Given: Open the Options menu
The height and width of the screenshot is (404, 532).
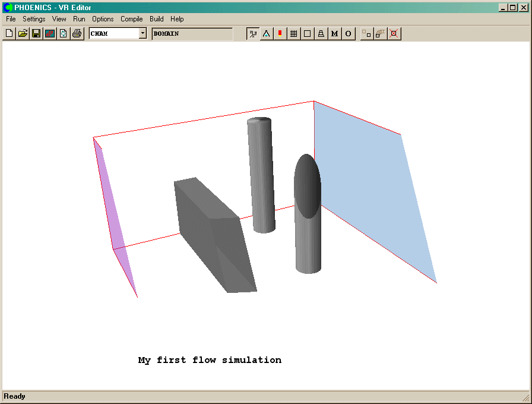Looking at the screenshot, I should click(x=103, y=19).
